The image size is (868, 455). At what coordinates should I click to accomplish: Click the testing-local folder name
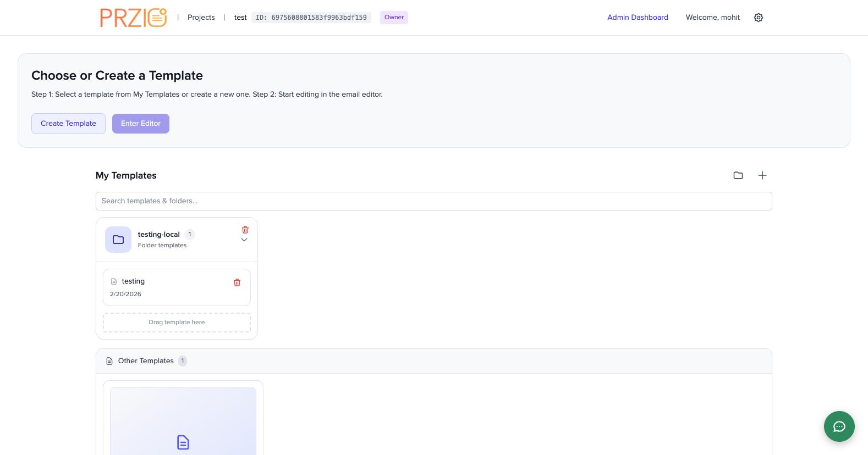159,235
